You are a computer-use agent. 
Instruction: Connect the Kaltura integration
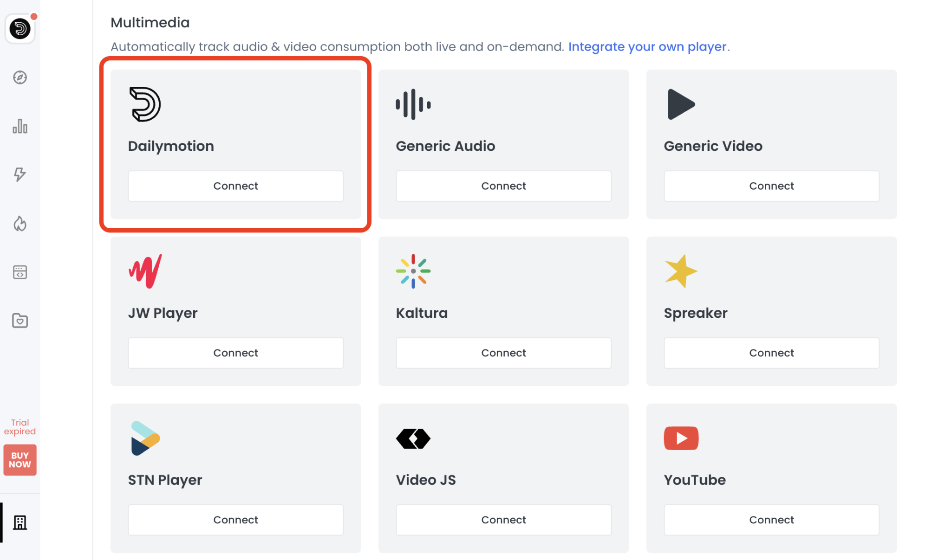pos(503,353)
